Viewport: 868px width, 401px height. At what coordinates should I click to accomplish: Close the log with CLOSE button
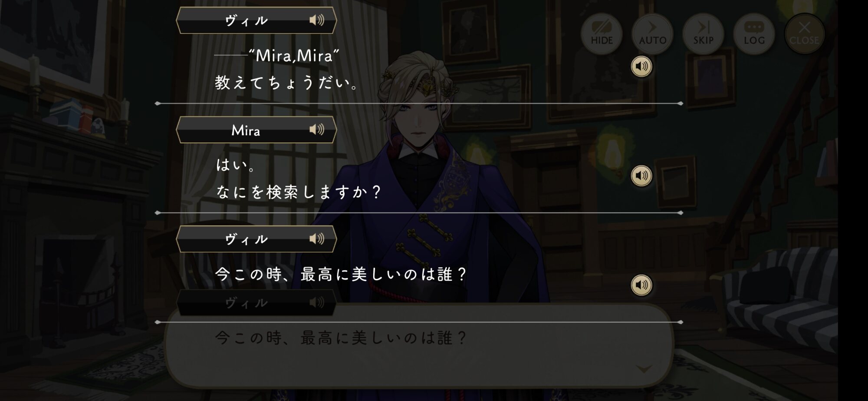tap(804, 33)
